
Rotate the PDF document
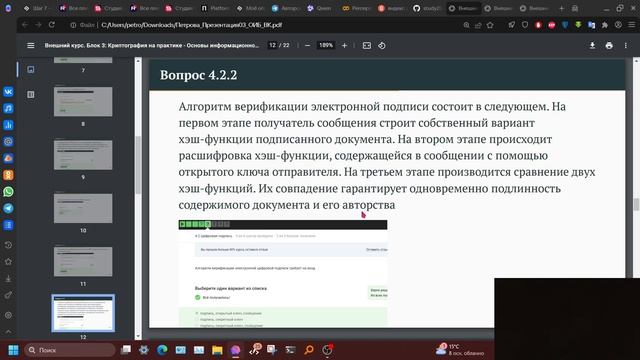click(x=382, y=45)
